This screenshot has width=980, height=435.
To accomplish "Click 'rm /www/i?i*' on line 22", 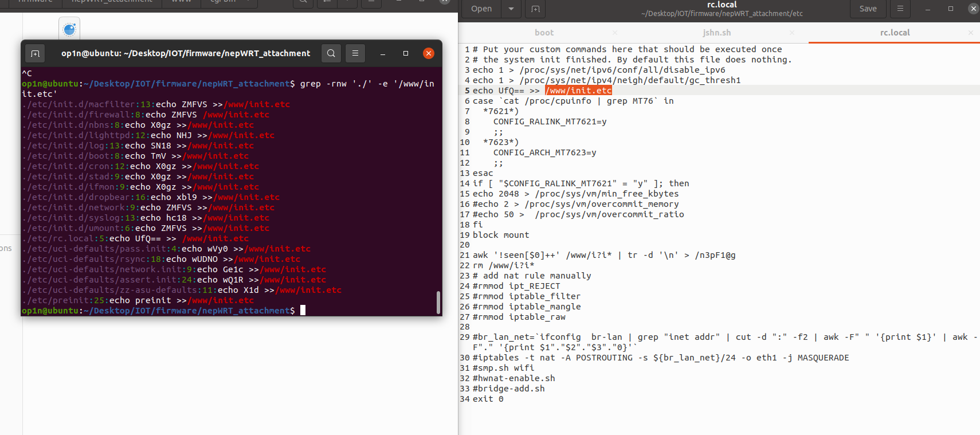I will 503,265.
